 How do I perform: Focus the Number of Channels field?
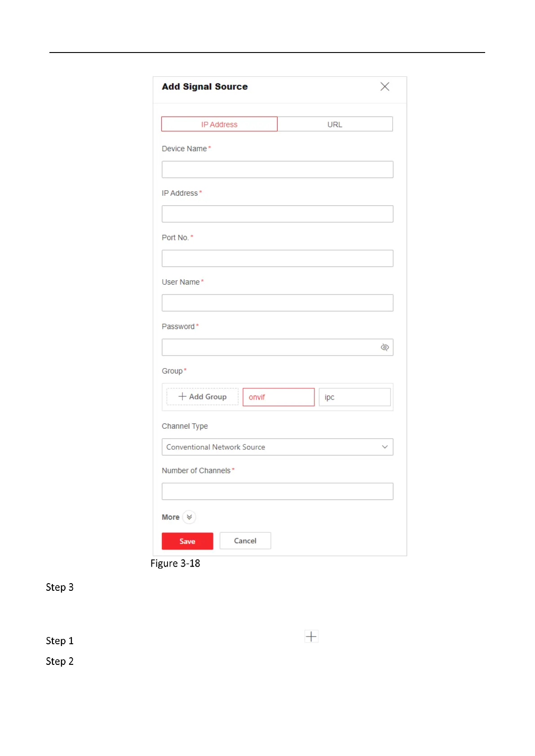(278, 491)
